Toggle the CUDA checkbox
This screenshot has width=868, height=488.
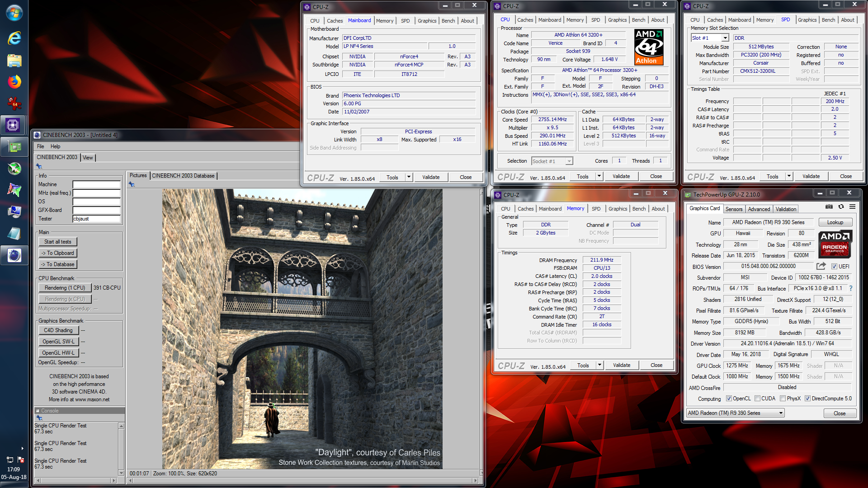click(757, 399)
